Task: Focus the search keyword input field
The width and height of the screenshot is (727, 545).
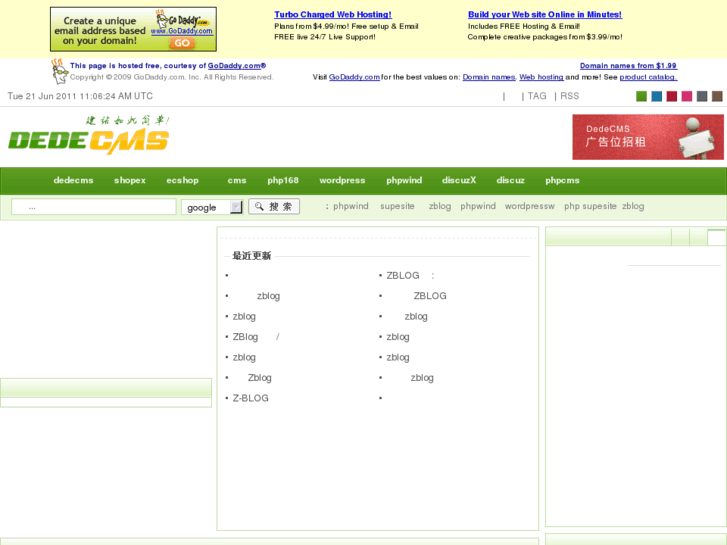Action: [x=94, y=207]
